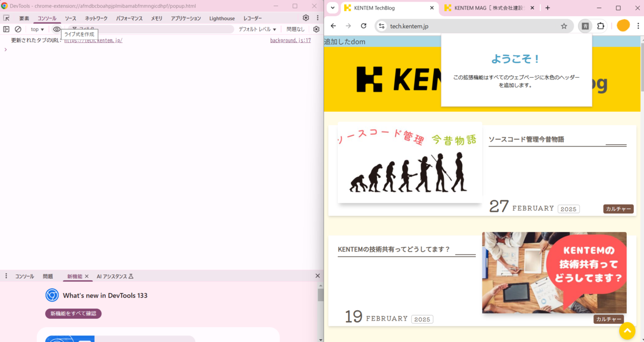This screenshot has height=342, width=644.
Task: Open the Extensions puzzle-piece menu
Action: [x=600, y=26]
